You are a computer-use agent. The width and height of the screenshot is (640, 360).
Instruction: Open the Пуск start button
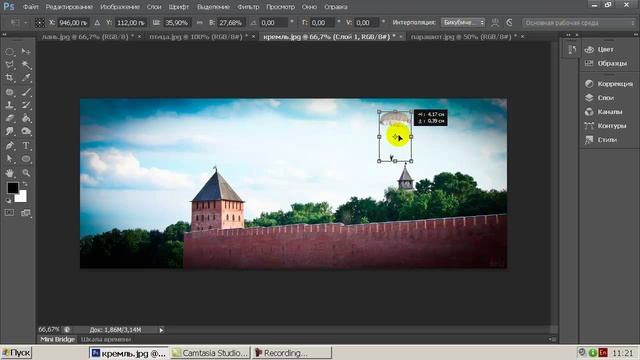click(16, 353)
